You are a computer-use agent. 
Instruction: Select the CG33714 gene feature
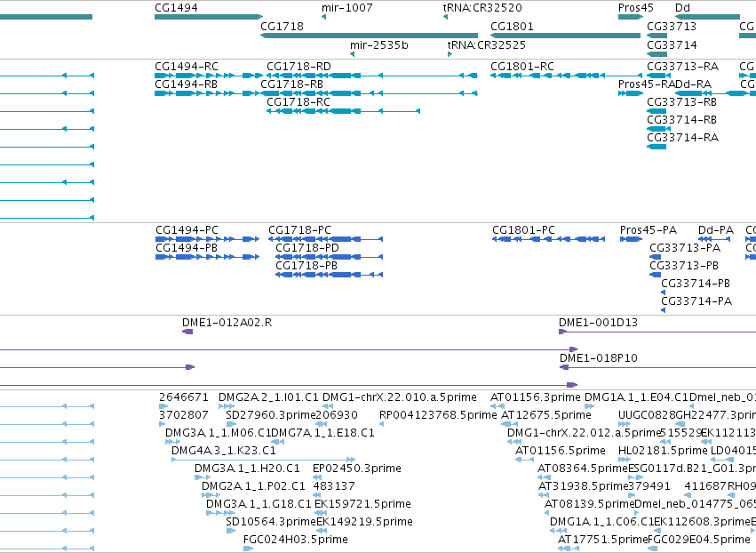point(657,54)
